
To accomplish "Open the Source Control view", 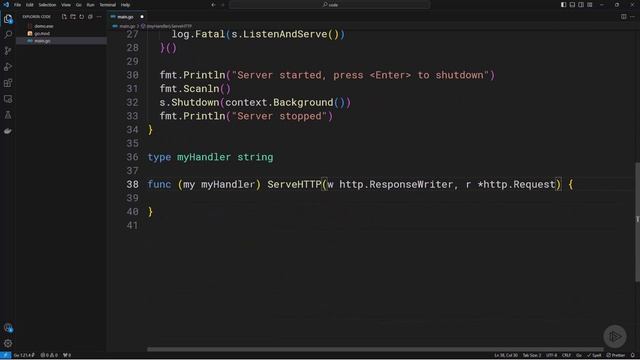I will [8, 51].
